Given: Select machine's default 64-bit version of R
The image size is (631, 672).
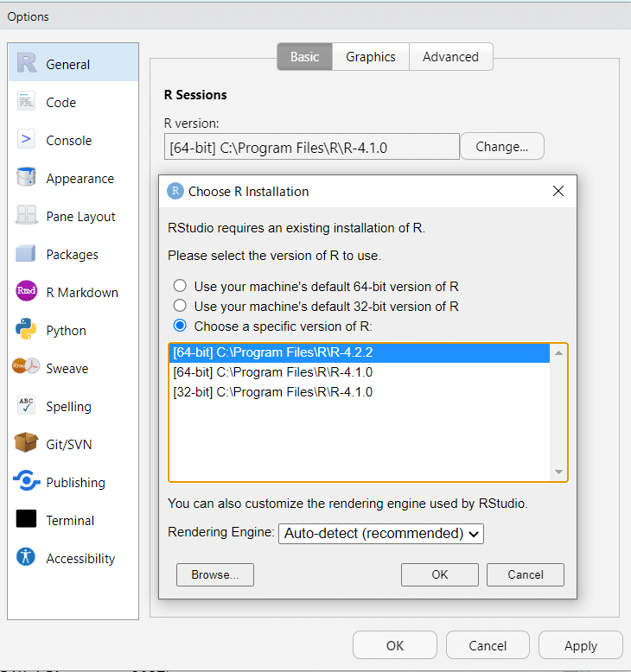Looking at the screenshot, I should click(x=180, y=286).
